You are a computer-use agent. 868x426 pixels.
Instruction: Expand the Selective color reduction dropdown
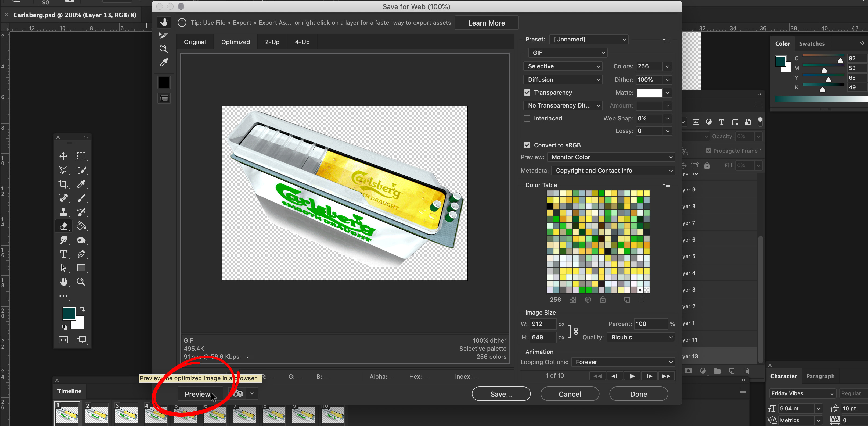(563, 66)
